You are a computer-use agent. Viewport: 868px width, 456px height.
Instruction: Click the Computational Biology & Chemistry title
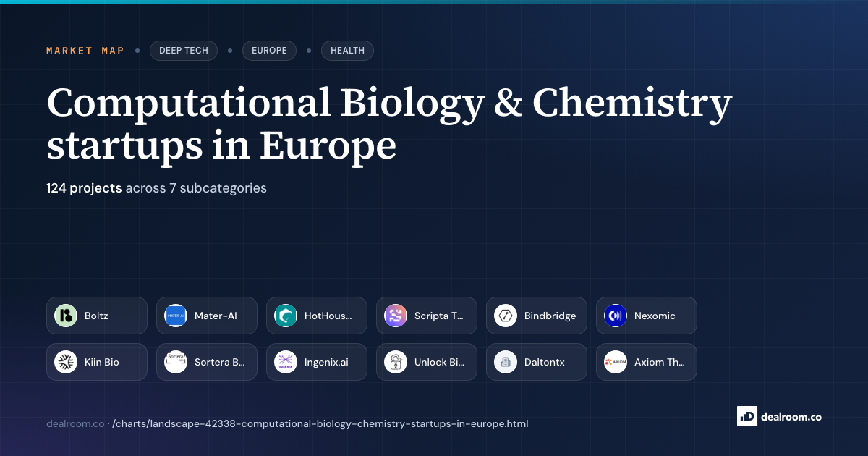389,124
